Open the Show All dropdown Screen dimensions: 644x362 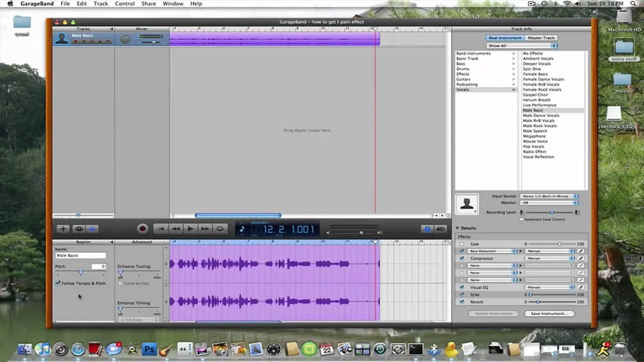pos(522,45)
